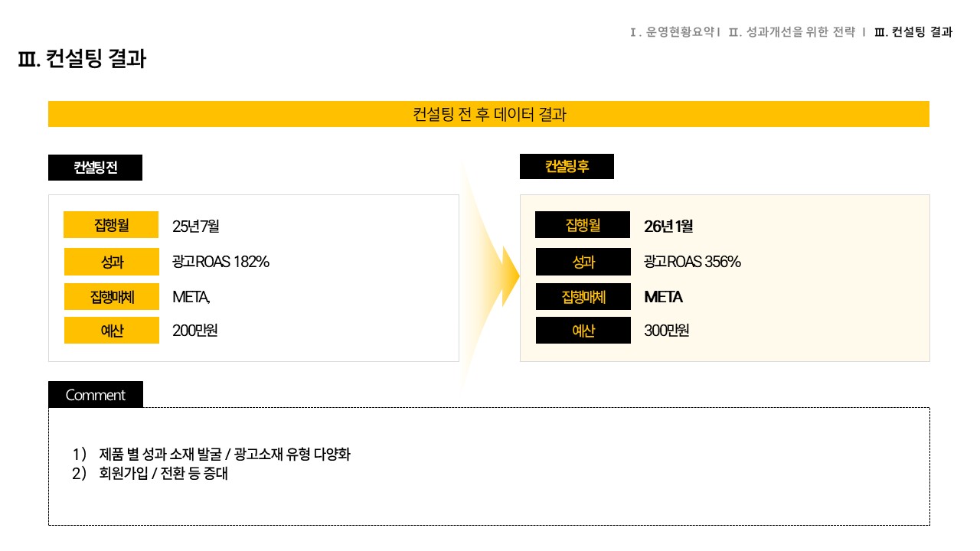Select the Ⅲ. 컨설팅 결과 breadcrumb item
980x551 pixels.
coord(913,32)
